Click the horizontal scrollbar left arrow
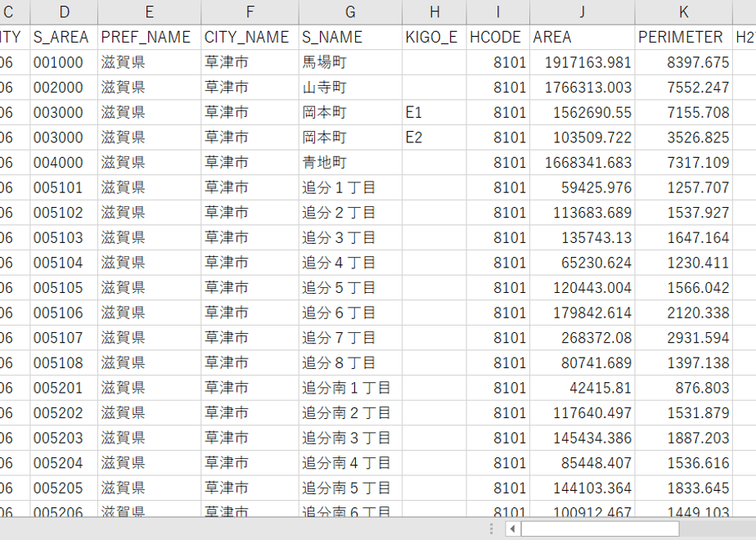 pos(512,529)
